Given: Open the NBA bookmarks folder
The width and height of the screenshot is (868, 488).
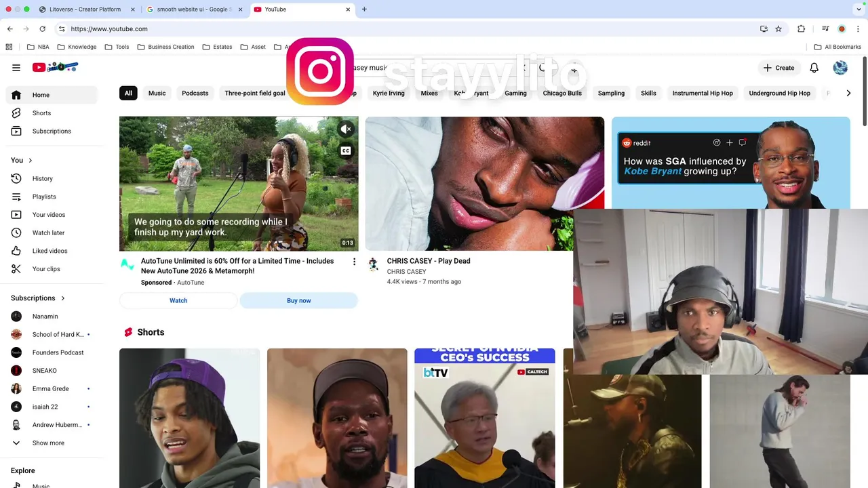Looking at the screenshot, I should point(38,47).
